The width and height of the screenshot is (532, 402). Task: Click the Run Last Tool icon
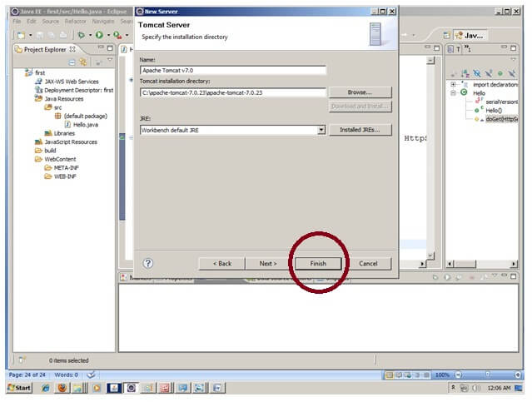[117, 35]
